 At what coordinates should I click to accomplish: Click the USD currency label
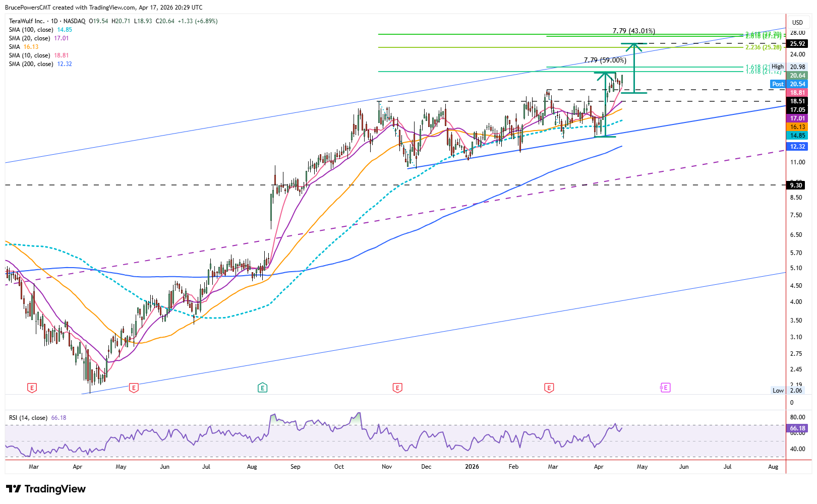[797, 22]
